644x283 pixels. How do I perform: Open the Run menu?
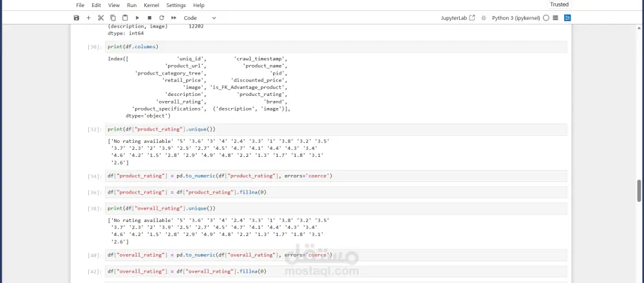point(132,5)
